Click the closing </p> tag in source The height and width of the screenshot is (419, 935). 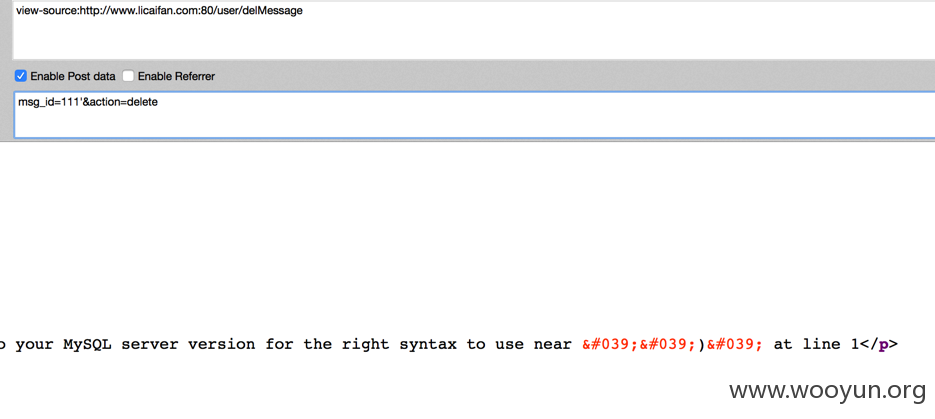pyautogui.click(x=878, y=344)
